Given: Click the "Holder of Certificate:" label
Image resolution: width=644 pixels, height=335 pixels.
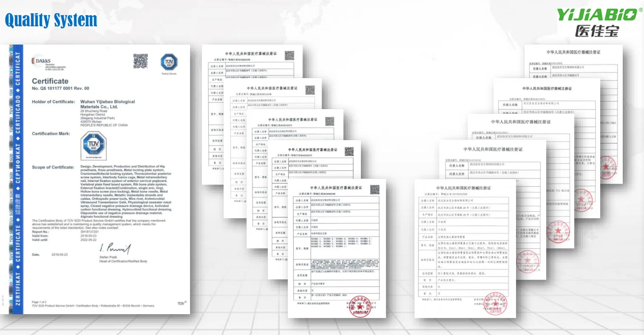Looking at the screenshot, I should tap(54, 102).
